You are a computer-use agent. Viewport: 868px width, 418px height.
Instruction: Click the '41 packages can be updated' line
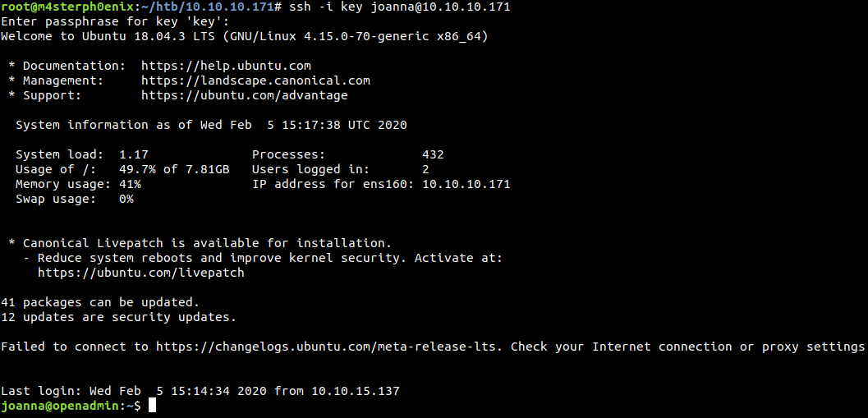tap(100, 302)
